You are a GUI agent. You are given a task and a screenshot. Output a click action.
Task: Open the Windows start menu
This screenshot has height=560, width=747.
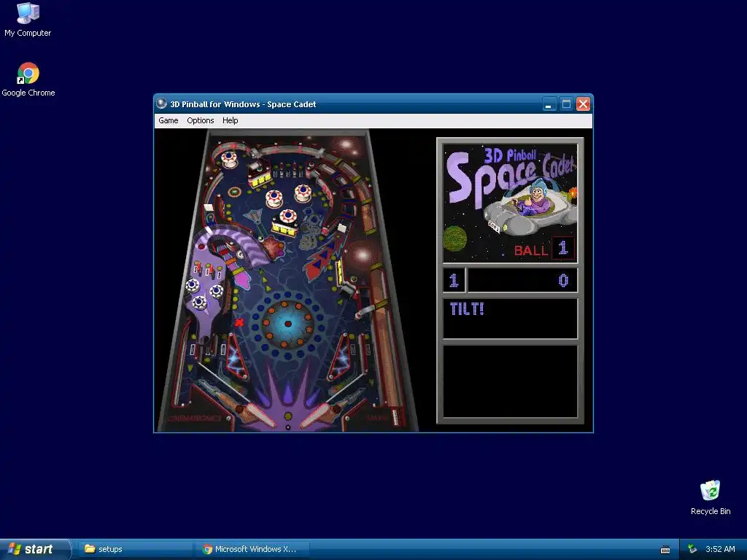pyautogui.click(x=34, y=549)
